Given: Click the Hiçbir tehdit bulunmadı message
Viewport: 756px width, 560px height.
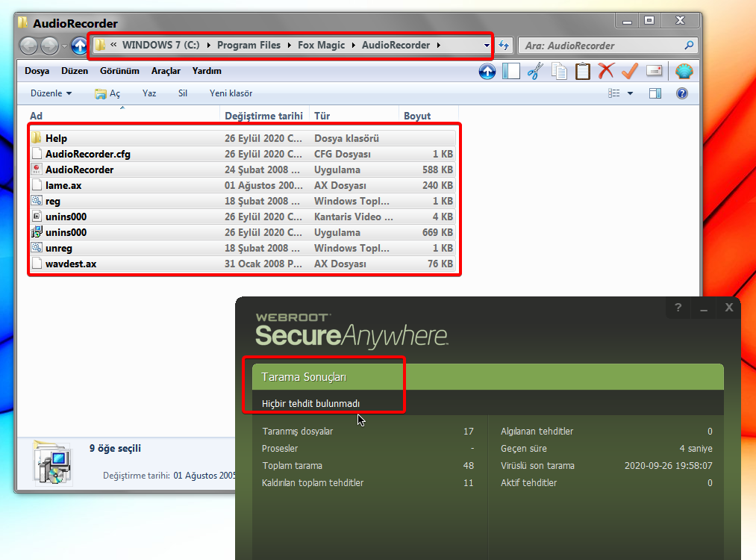Looking at the screenshot, I should pyautogui.click(x=310, y=404).
